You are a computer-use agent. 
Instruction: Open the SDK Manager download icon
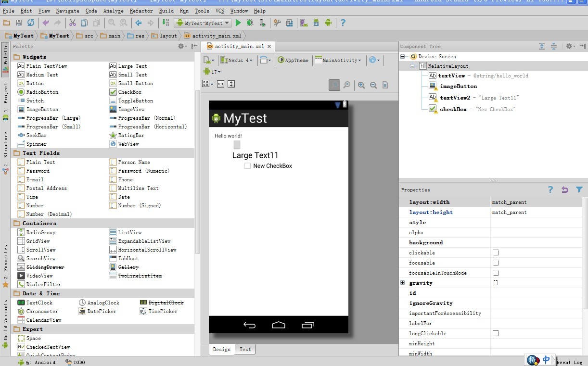coord(316,23)
